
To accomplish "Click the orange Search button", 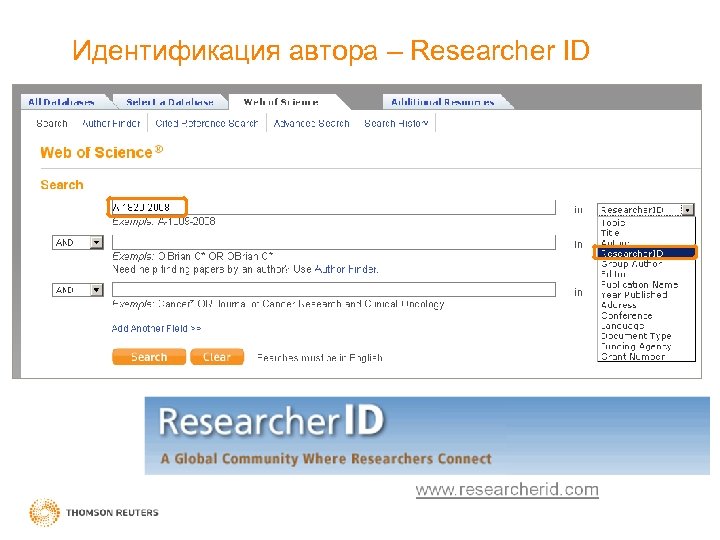I will (x=149, y=357).
